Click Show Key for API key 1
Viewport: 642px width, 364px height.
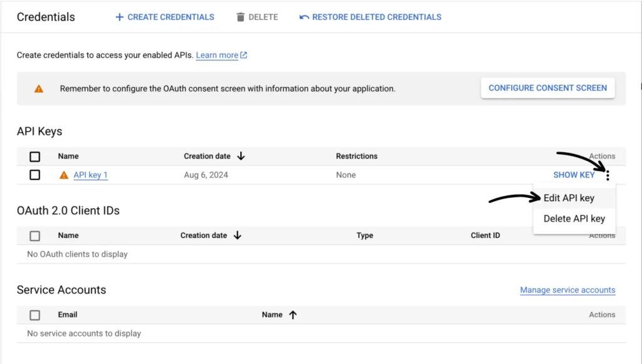(x=574, y=175)
